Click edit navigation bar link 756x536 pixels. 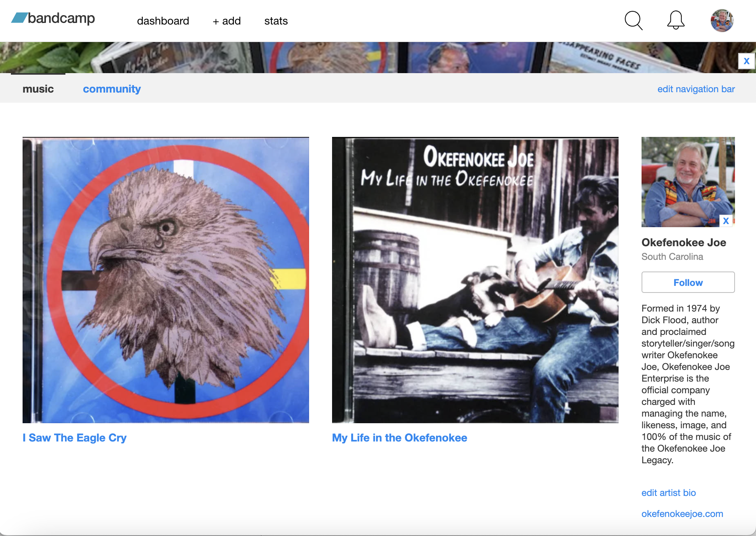[696, 89]
